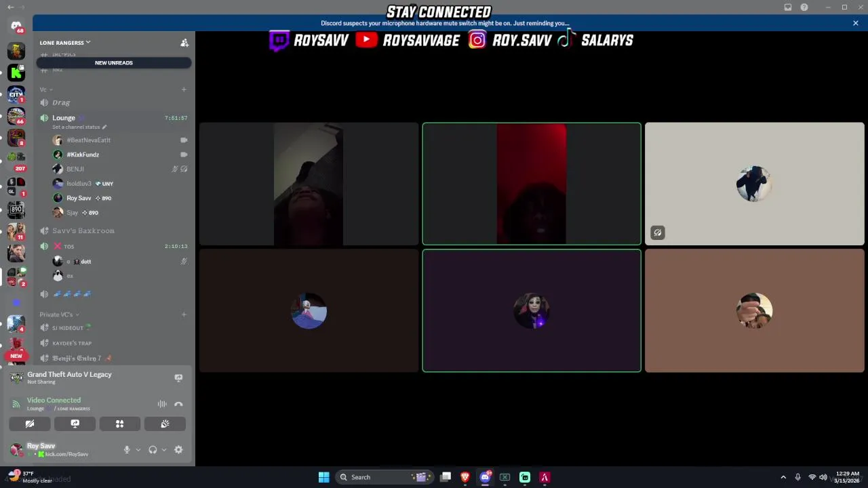This screenshot has height=488, width=868.
Task: Open the Windows Start menu
Action: pyautogui.click(x=323, y=477)
